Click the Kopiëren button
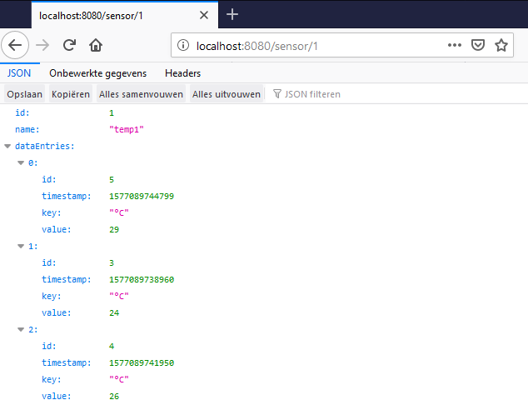528x420 pixels. [71, 94]
